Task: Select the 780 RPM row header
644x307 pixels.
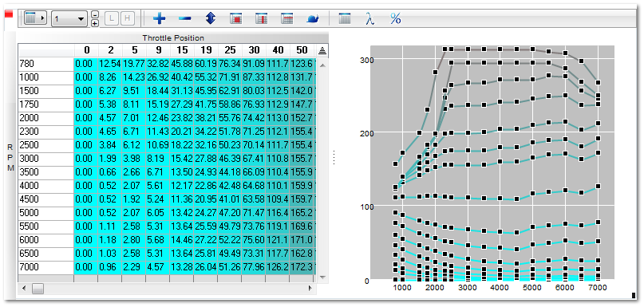Action: [x=46, y=64]
